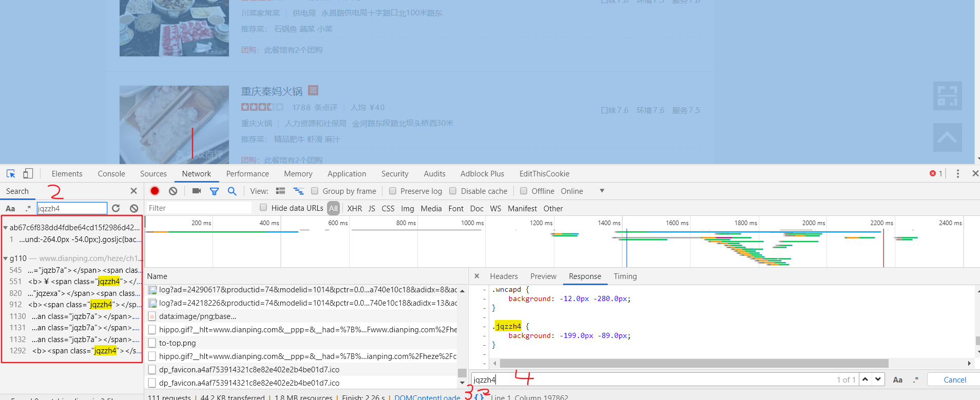The image size is (980, 400).
Task: Open the Sources tab
Action: tap(153, 174)
